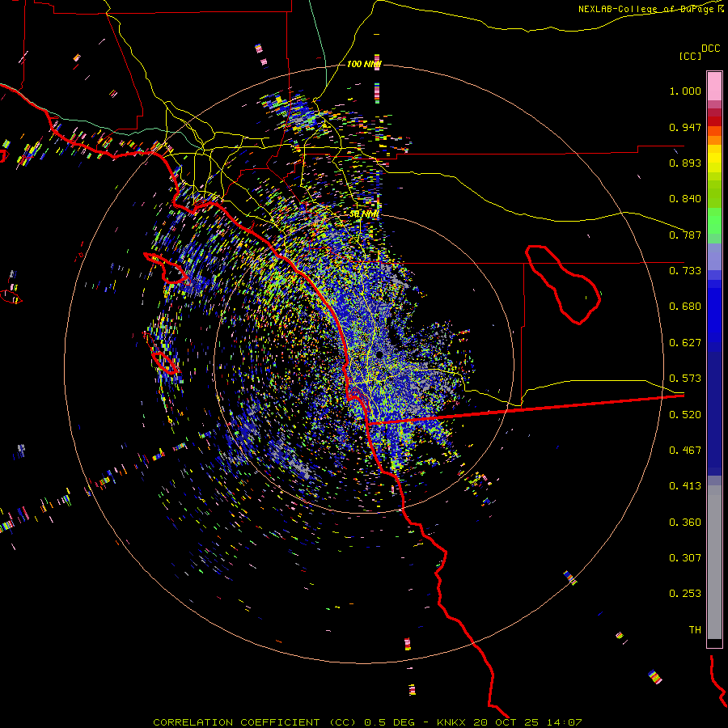This screenshot has height=728, width=728.
Task: Click the Correlation Coefficient KNKX caption text
Action: click(367, 722)
